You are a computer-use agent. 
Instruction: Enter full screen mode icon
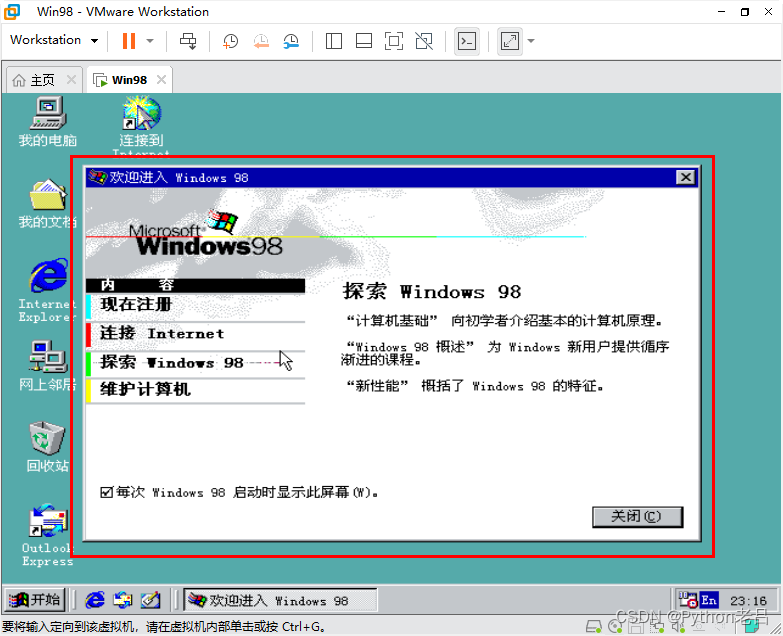[393, 41]
